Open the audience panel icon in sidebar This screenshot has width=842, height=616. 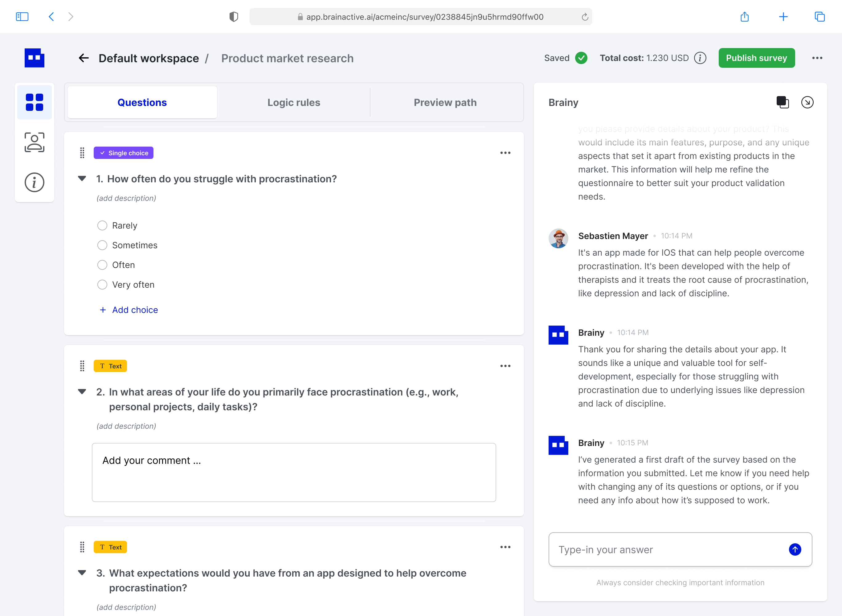[x=34, y=142]
